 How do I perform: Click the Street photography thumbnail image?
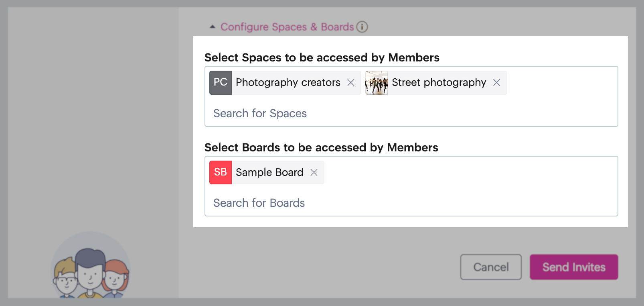pos(377,83)
